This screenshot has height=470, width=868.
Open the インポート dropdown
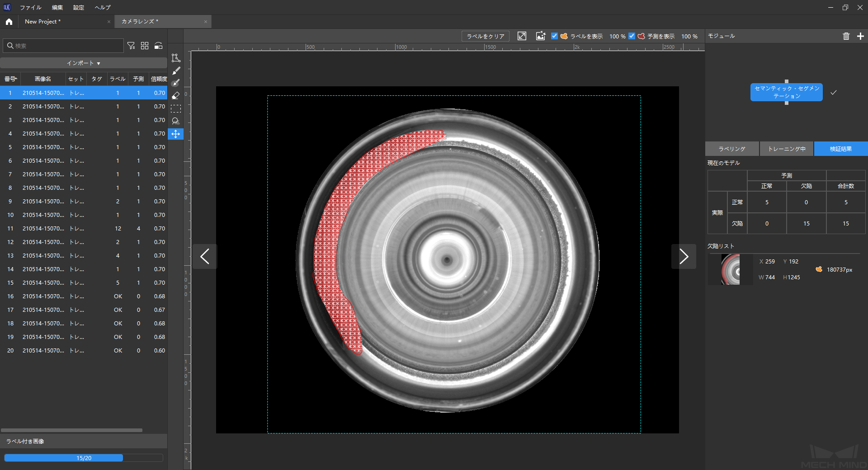(x=84, y=63)
